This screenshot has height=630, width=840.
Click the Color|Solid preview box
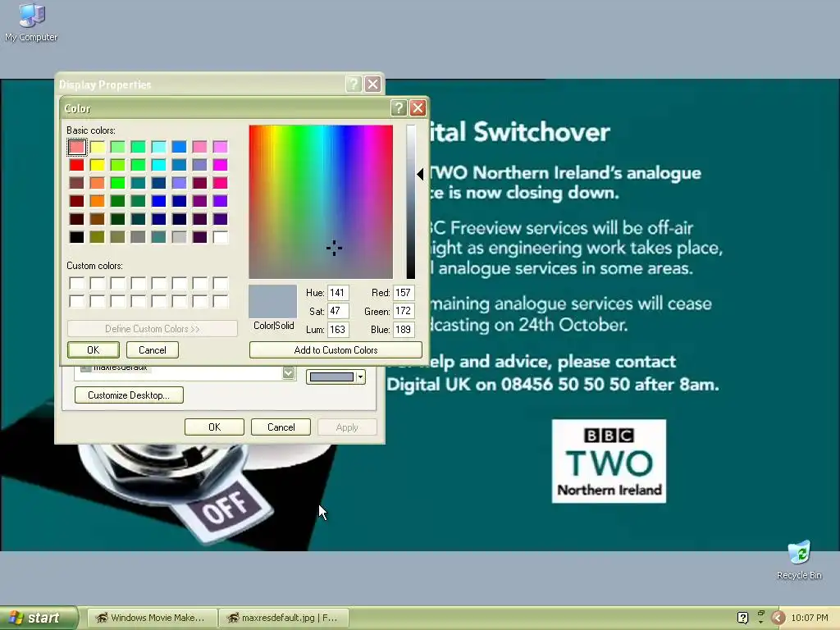click(x=272, y=302)
